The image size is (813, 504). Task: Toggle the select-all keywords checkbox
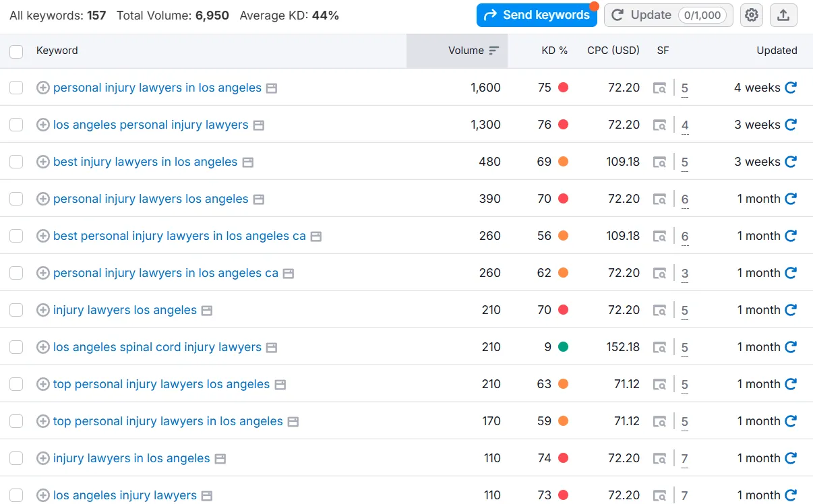point(16,51)
